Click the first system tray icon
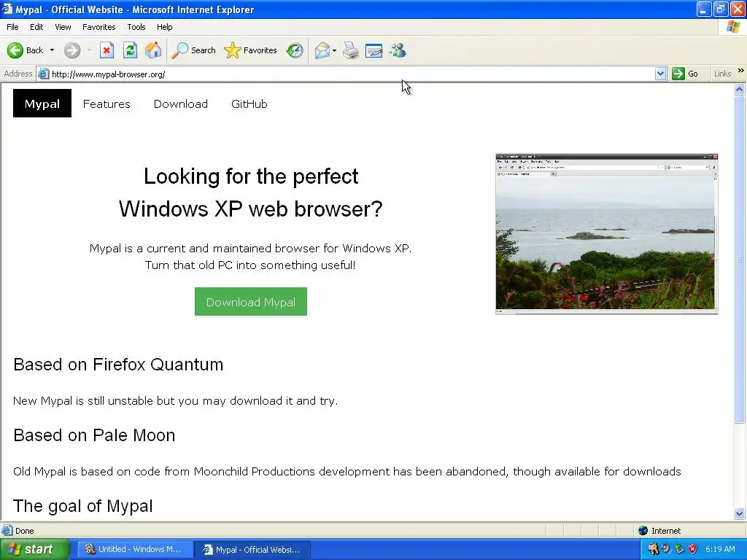The width and height of the screenshot is (747, 560). (653, 550)
